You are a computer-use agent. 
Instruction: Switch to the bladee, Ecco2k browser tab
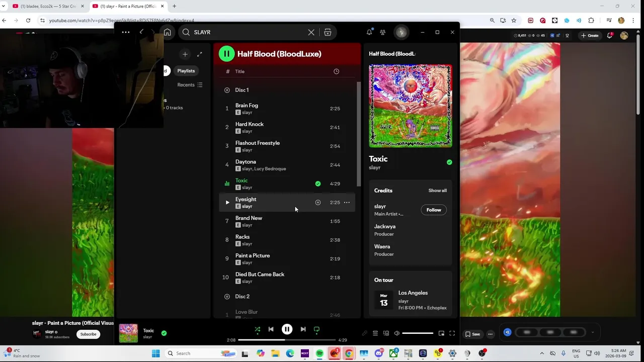[49, 6]
